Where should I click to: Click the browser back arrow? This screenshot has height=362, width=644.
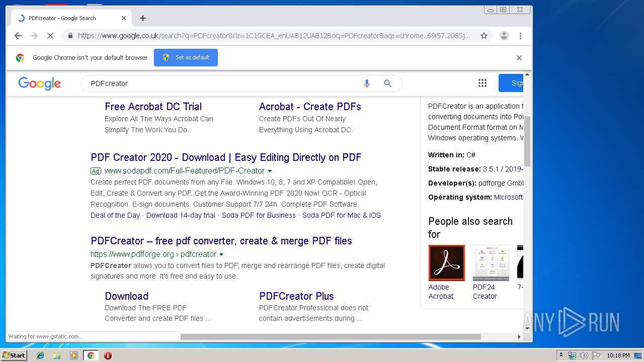(18, 36)
